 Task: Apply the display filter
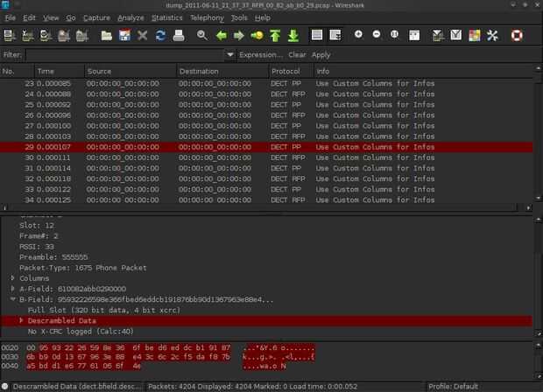click(321, 54)
